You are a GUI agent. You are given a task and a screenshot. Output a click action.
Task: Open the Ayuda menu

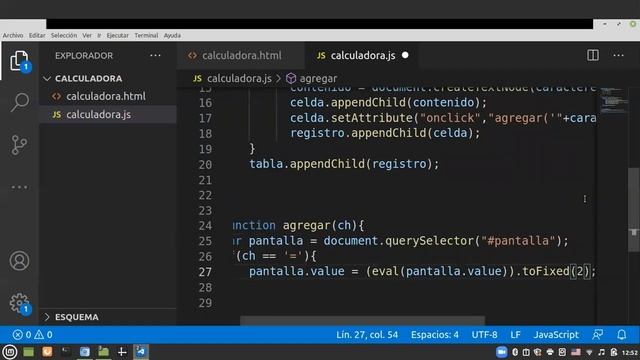pyautogui.click(x=172, y=36)
